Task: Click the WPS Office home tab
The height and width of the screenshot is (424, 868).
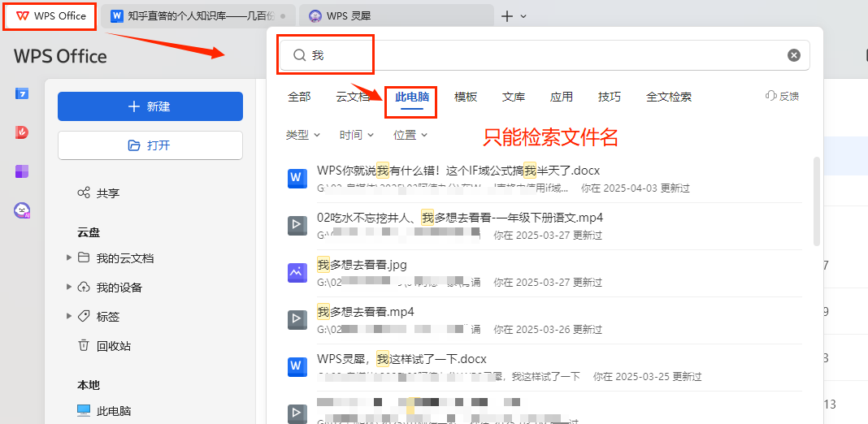Action: point(51,16)
